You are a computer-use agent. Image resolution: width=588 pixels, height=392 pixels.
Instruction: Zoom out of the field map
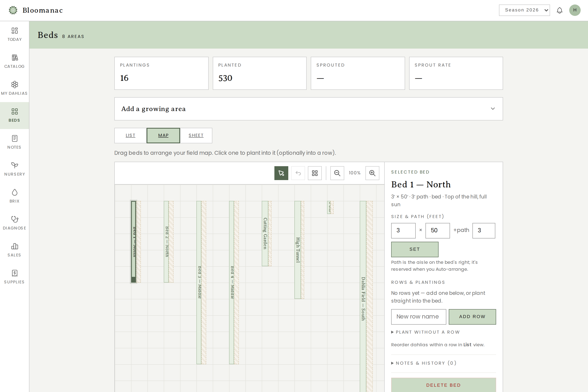click(337, 173)
